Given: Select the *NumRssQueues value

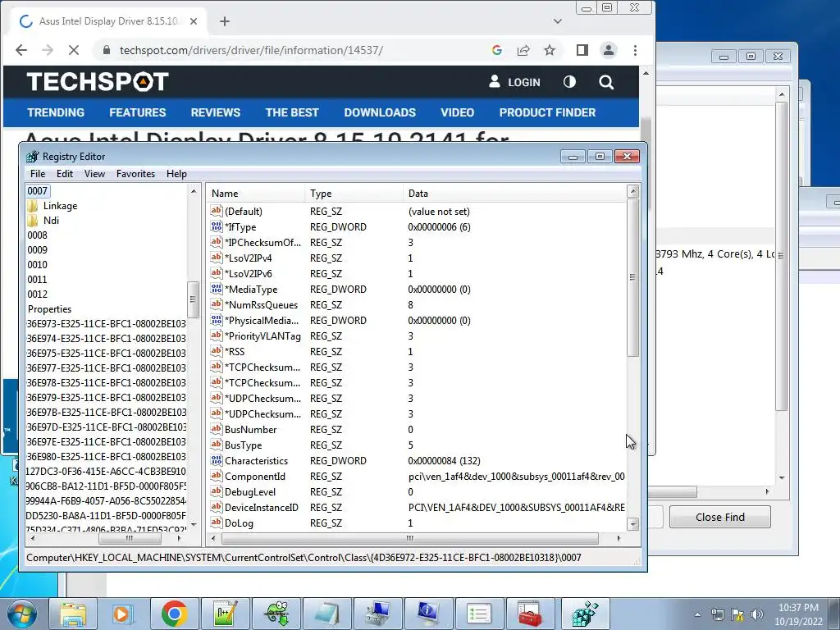Looking at the screenshot, I should coord(261,305).
